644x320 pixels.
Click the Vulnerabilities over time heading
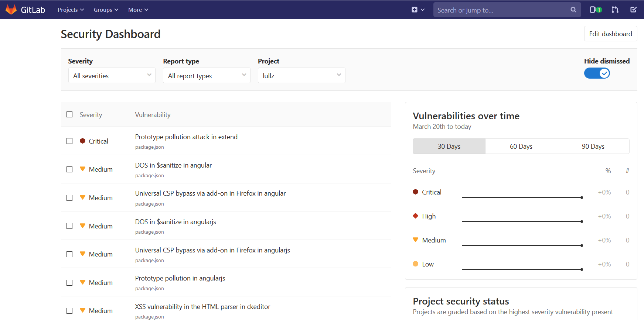click(466, 116)
